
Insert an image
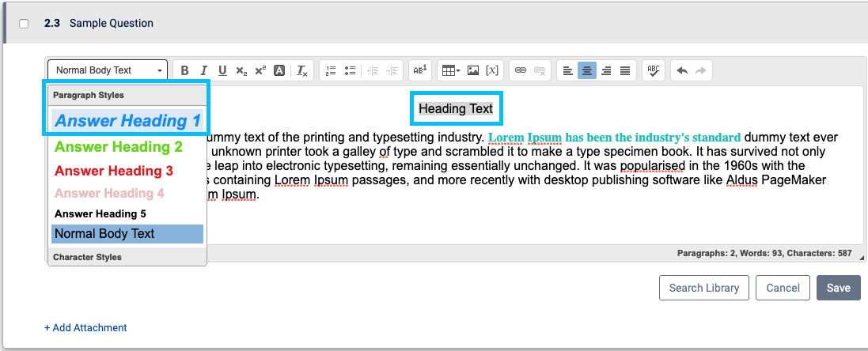472,70
